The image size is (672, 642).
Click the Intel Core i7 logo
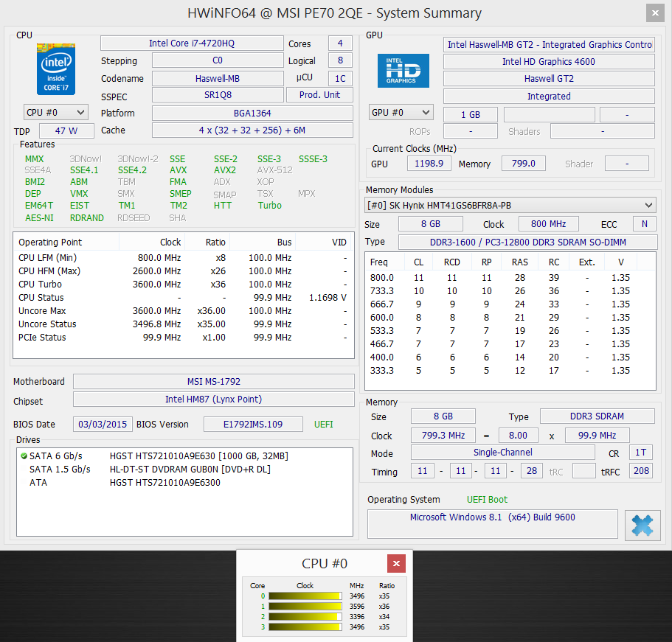pos(56,69)
